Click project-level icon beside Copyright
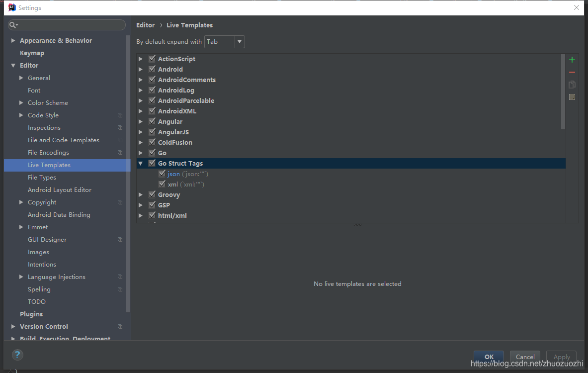This screenshot has width=588, height=373. coord(120,202)
